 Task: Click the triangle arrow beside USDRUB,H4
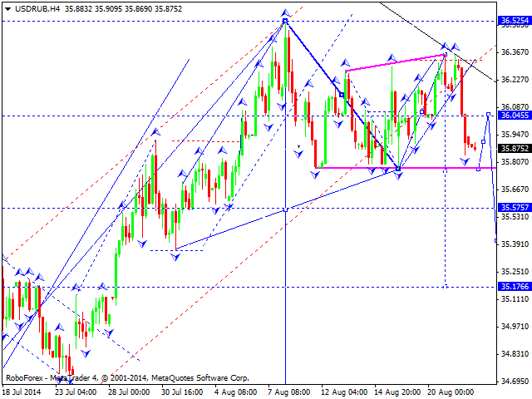pos(7,9)
